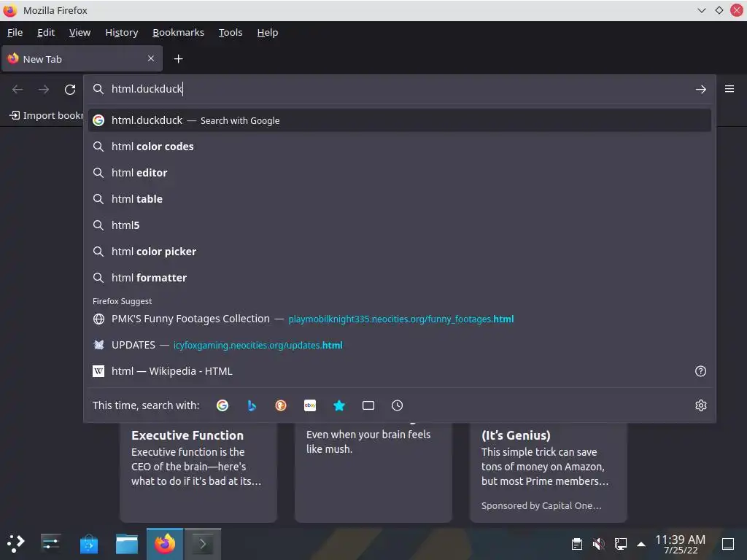The height and width of the screenshot is (560, 747).
Task: Open UPDATES icyfoxgaming neocities result
Action: tap(399, 345)
